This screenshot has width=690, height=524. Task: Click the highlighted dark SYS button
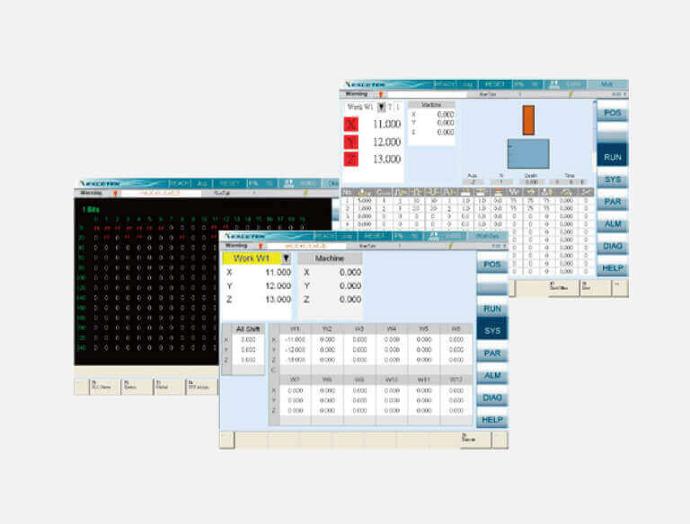click(x=492, y=330)
